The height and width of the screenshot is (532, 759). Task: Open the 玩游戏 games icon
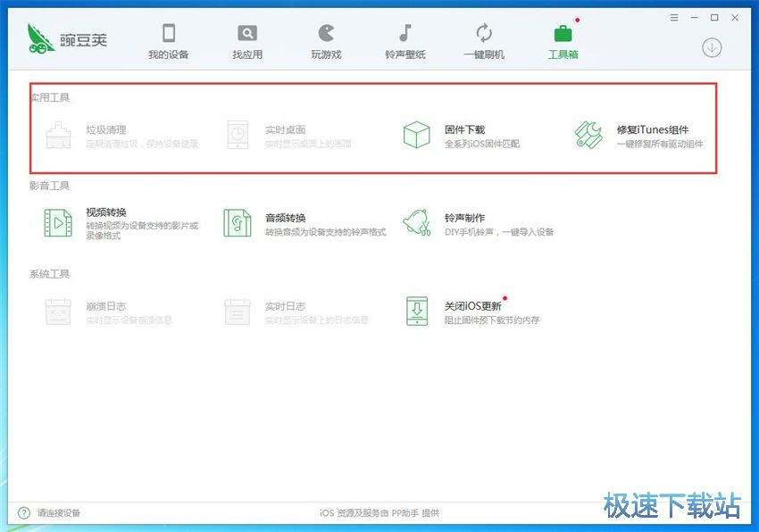[326, 33]
